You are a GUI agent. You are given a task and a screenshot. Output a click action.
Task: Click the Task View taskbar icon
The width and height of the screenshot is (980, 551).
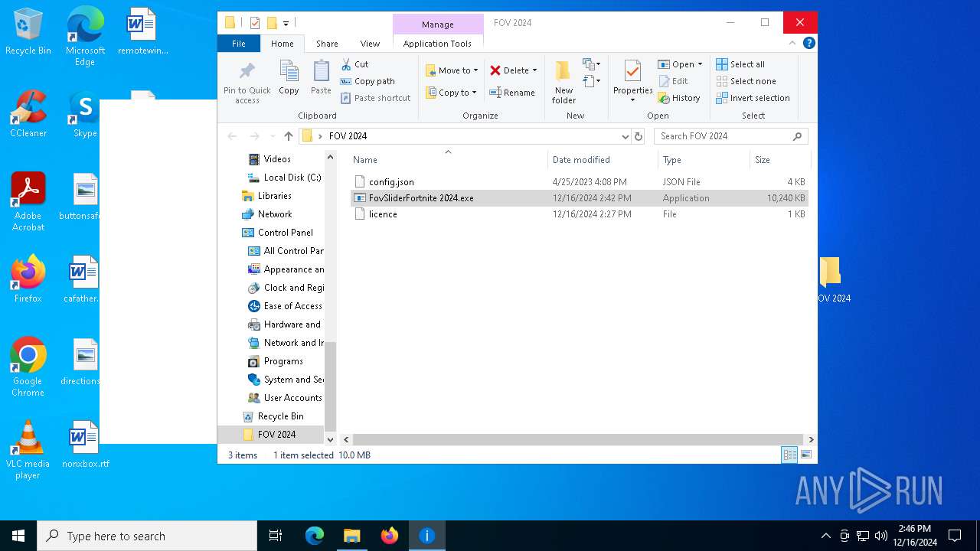point(276,536)
